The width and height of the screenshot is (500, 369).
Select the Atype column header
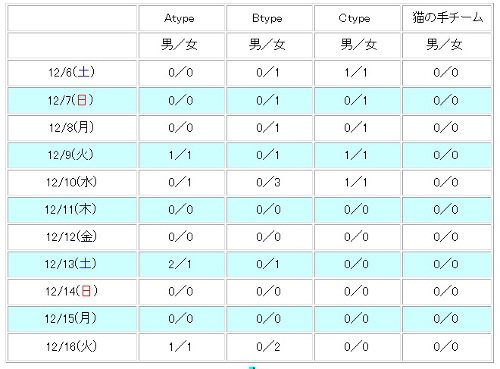point(182,18)
